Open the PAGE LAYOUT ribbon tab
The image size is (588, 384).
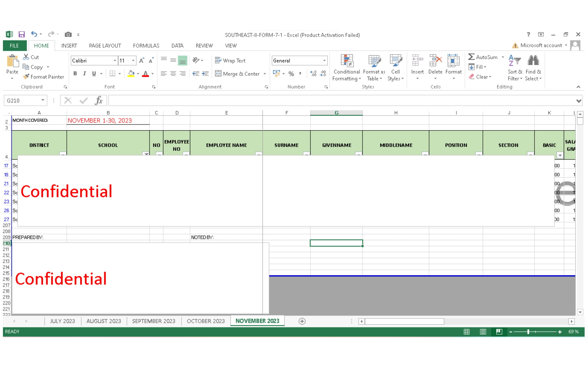click(105, 46)
